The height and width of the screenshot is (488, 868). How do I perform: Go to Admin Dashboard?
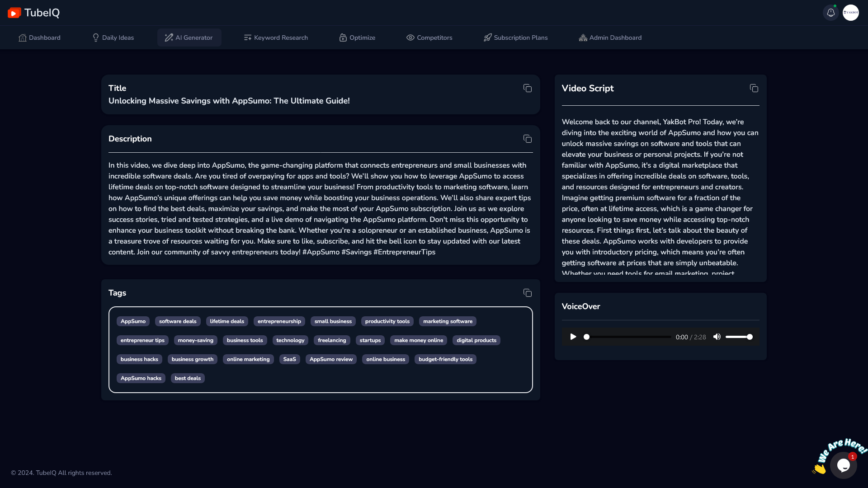(610, 38)
